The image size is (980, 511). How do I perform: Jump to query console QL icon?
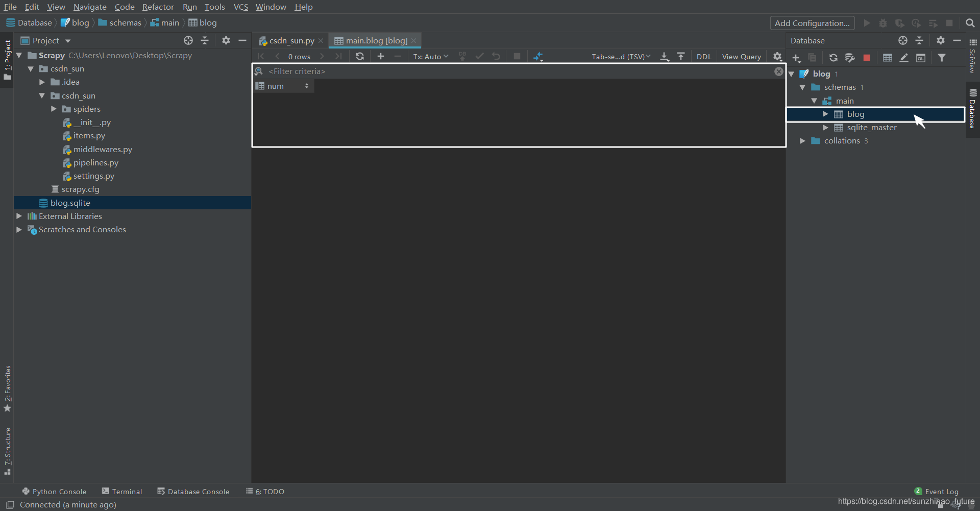921,58
